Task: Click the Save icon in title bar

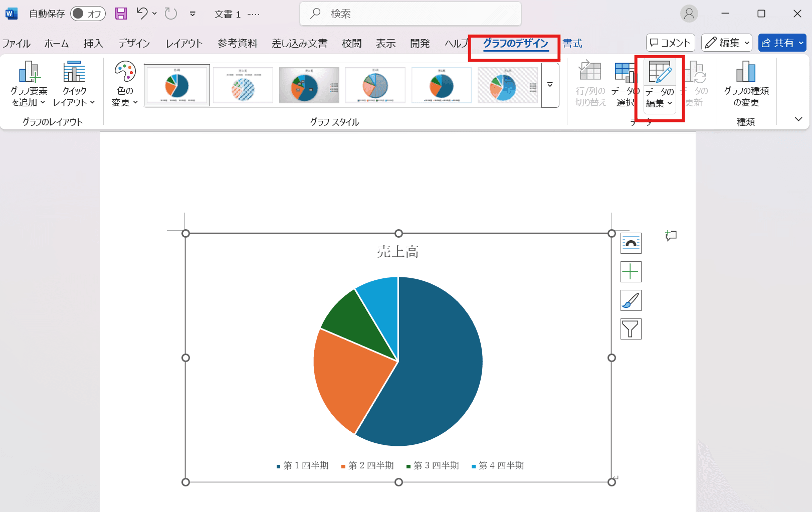Action: point(121,14)
